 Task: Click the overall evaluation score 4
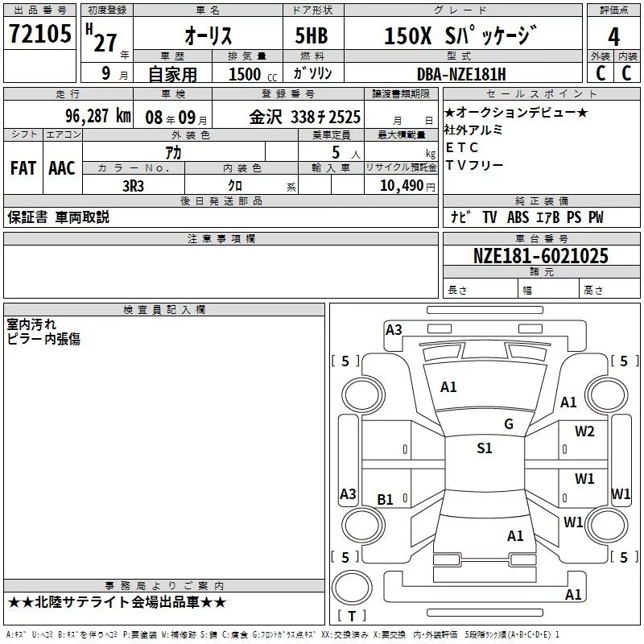coord(613,36)
